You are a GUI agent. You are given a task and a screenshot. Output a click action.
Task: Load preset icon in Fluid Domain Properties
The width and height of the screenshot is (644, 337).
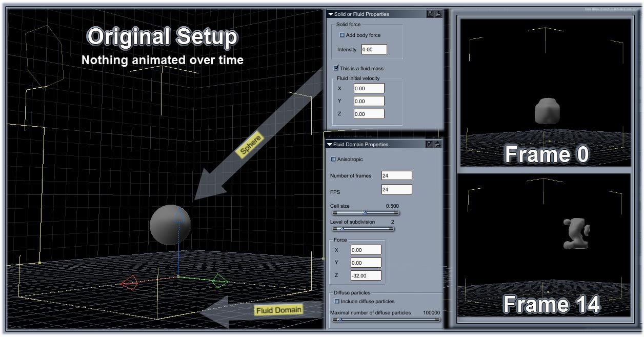coord(438,145)
